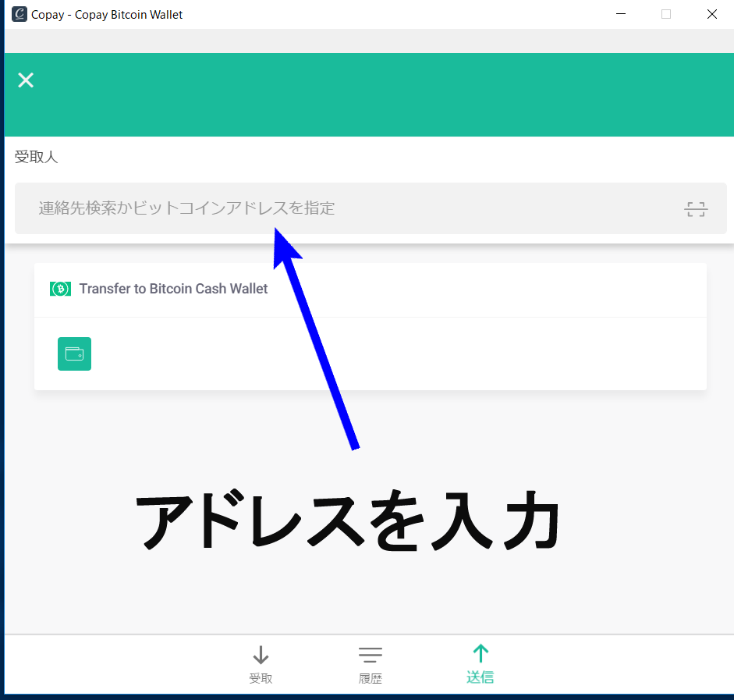
Task: Select the 受取 tab label
Action: click(261, 679)
